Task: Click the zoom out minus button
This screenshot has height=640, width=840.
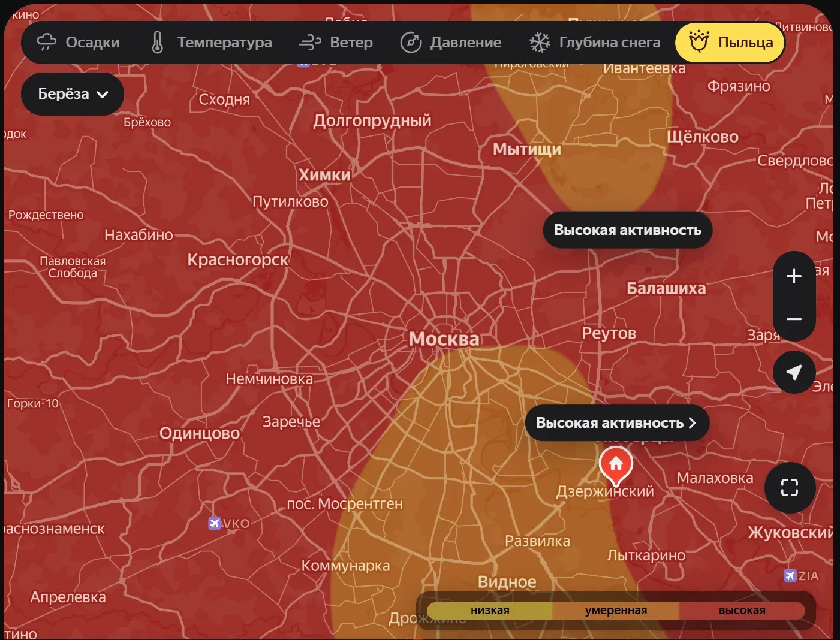Action: [794, 319]
